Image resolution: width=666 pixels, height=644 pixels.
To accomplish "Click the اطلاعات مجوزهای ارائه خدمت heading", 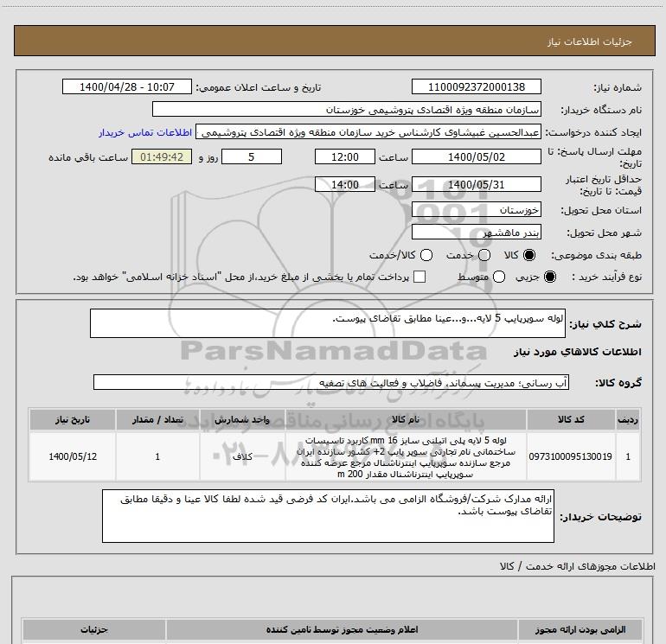I will tap(578, 566).
